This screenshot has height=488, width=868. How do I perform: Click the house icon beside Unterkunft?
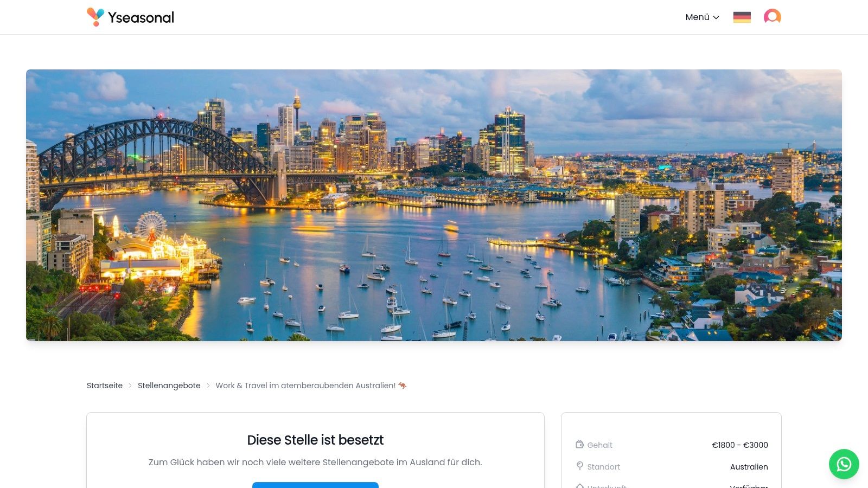pos(579,486)
